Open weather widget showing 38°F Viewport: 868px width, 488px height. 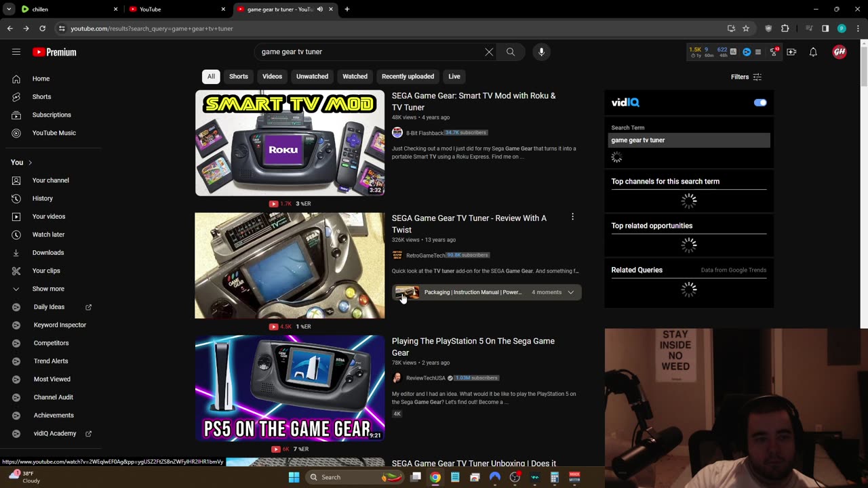coord(24,477)
